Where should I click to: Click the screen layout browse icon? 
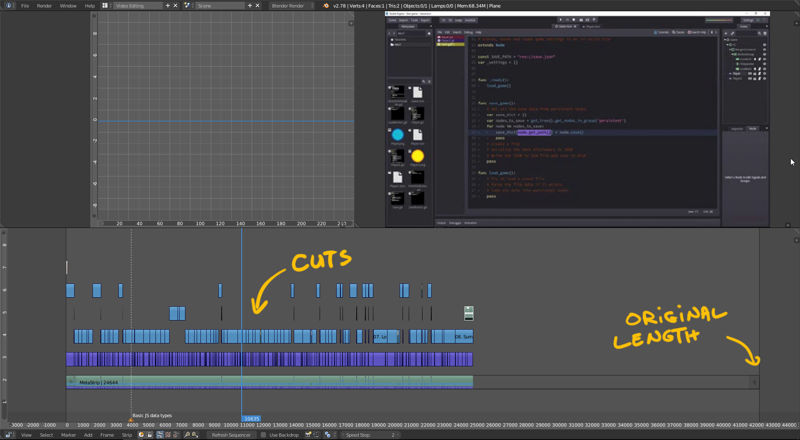coord(105,6)
